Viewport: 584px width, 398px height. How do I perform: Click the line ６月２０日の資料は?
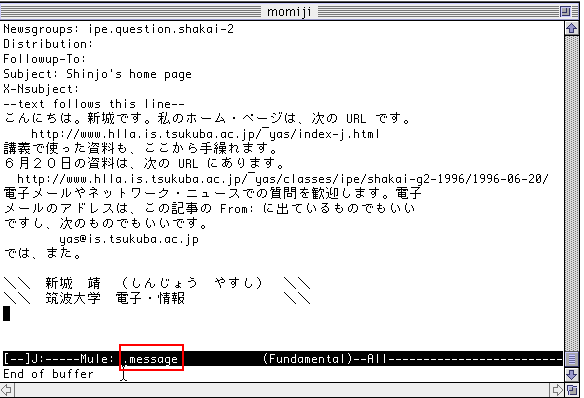[x=144, y=163]
